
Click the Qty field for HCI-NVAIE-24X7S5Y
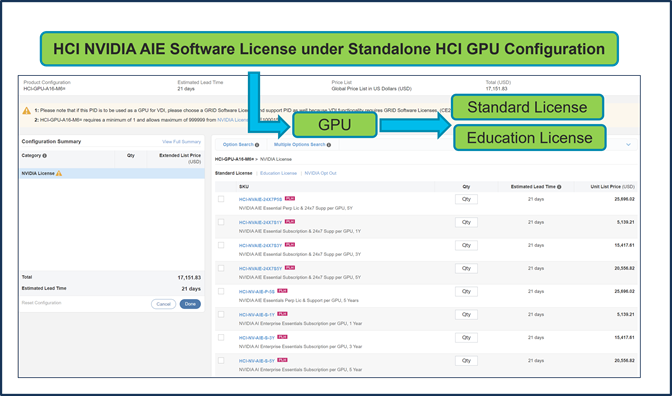click(x=466, y=269)
